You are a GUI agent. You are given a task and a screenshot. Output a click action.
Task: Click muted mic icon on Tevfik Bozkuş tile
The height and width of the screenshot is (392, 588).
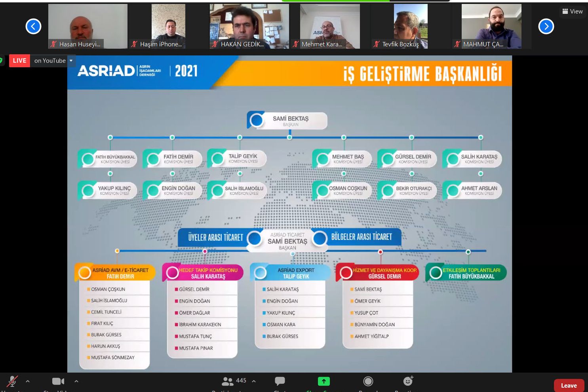pyautogui.click(x=377, y=44)
